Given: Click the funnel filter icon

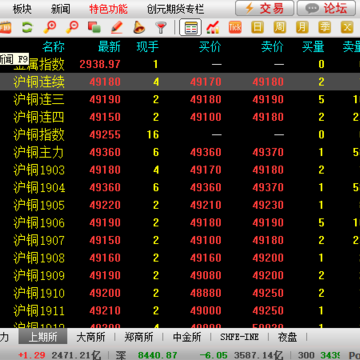Looking at the screenshot, I should click(x=161, y=27).
